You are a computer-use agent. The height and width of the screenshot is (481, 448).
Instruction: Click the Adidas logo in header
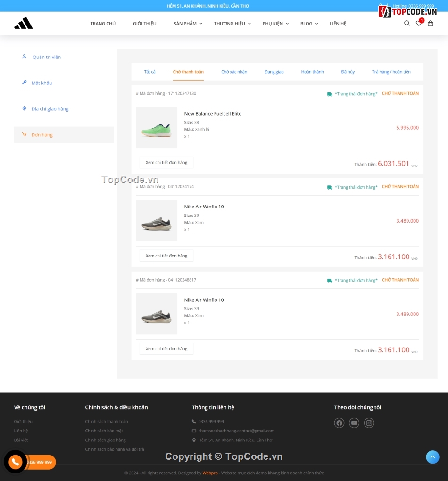pyautogui.click(x=23, y=23)
